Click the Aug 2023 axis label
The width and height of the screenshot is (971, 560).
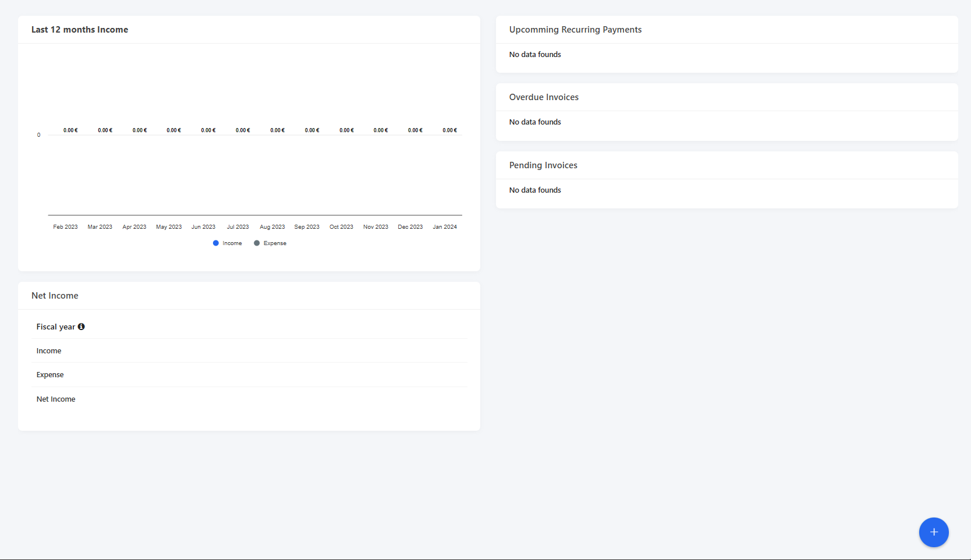point(272,227)
